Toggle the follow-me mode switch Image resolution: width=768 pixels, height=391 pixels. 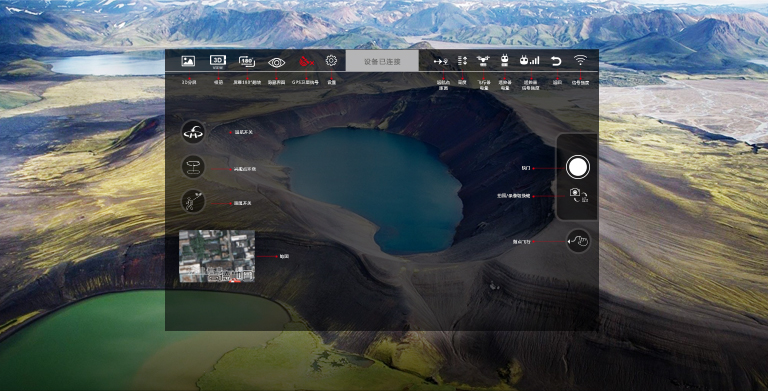[x=193, y=201]
